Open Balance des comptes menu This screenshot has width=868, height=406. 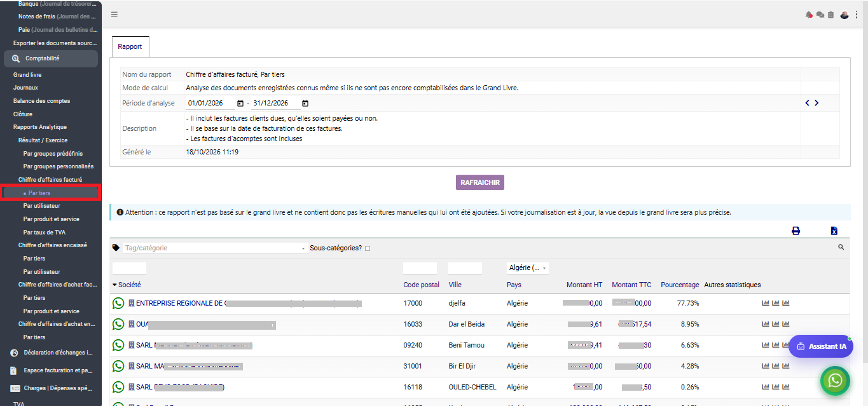(x=42, y=101)
